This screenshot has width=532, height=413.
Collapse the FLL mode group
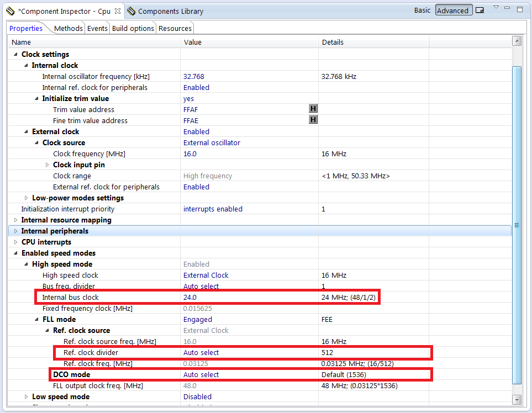[x=36, y=320]
